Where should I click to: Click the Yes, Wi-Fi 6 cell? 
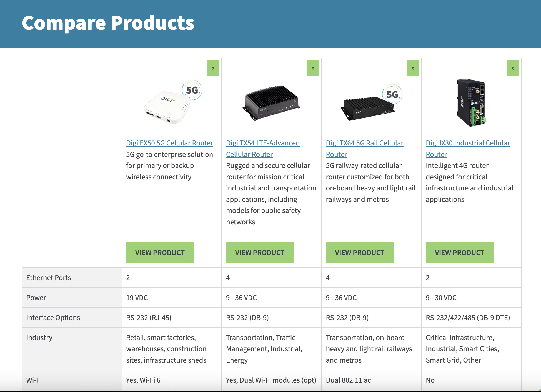172,380
